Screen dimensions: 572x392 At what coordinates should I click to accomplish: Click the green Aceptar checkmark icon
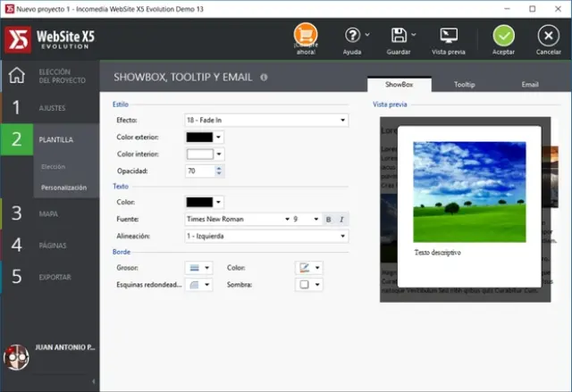pyautogui.click(x=504, y=36)
